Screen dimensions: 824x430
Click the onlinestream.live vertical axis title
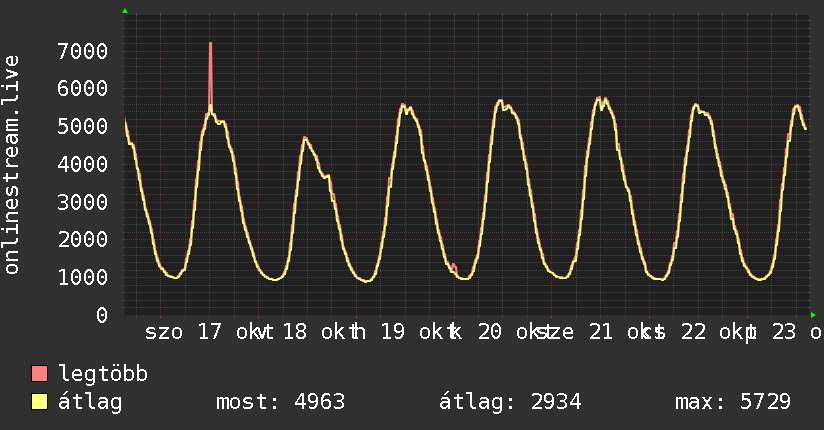11,165
